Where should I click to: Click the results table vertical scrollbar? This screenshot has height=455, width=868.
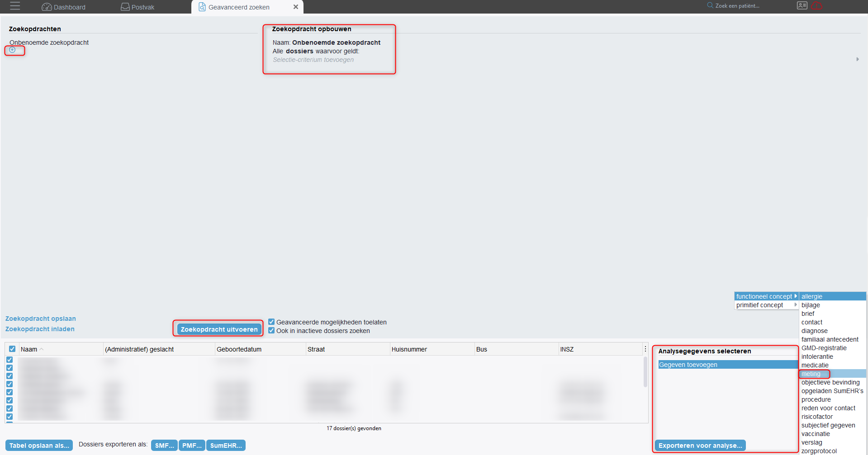tap(645, 371)
